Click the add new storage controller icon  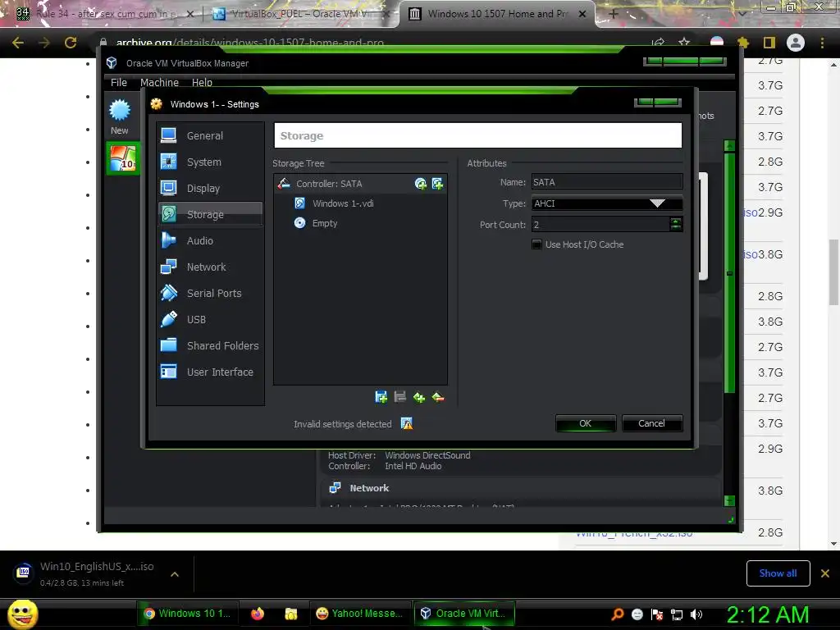point(381,397)
